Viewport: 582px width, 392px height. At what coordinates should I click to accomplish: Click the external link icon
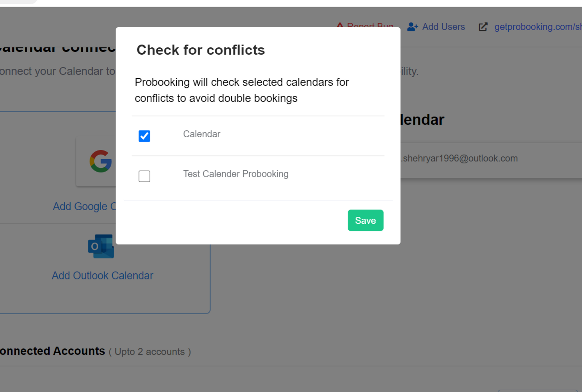(x=483, y=27)
